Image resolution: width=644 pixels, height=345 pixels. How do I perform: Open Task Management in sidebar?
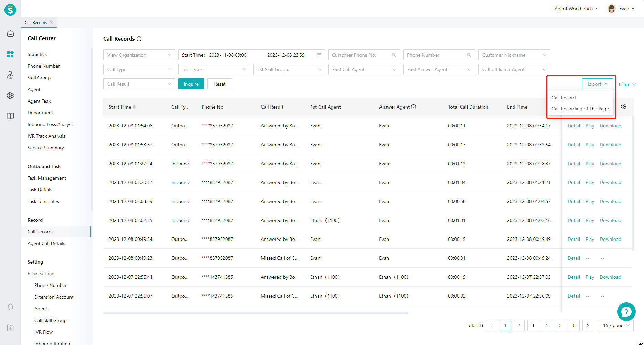pos(47,178)
